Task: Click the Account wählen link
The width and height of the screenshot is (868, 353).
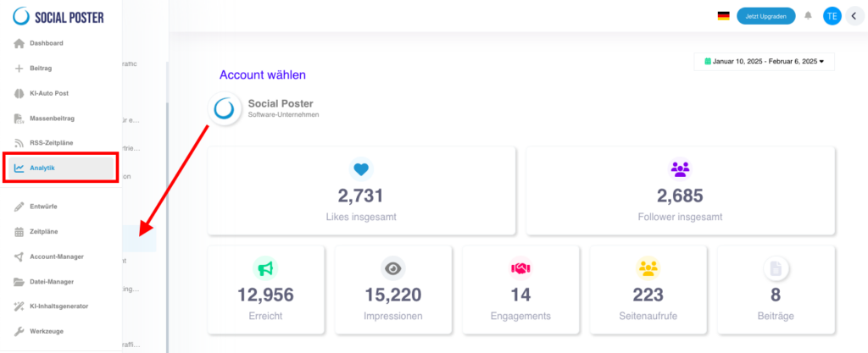Action: 263,74
